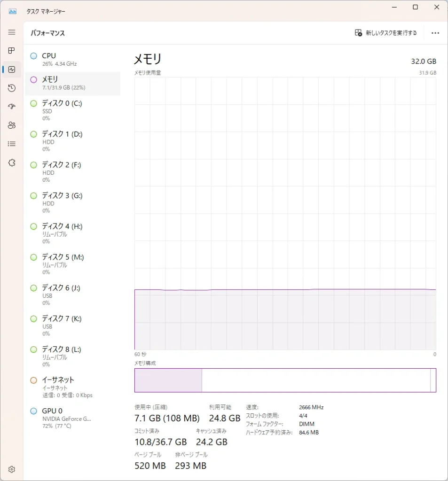The height and width of the screenshot is (481, 448).
Task: Select メモリ in the performance list
Action: pyautogui.click(x=72, y=83)
